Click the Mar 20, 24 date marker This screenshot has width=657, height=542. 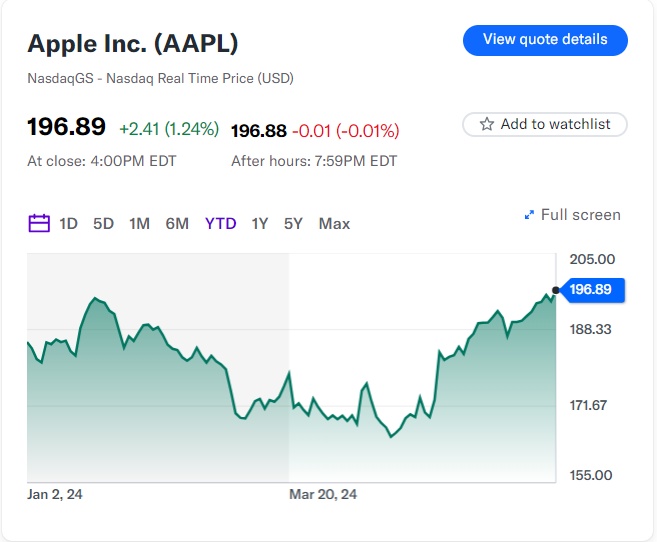point(323,494)
